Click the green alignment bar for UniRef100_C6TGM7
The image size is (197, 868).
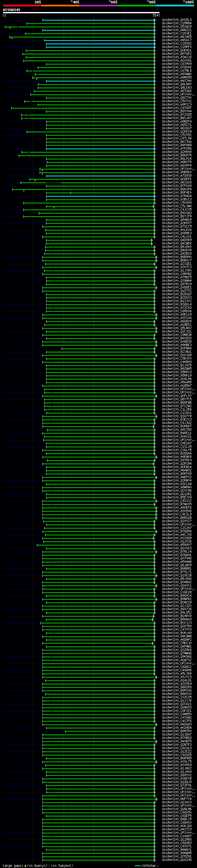(x=83, y=108)
